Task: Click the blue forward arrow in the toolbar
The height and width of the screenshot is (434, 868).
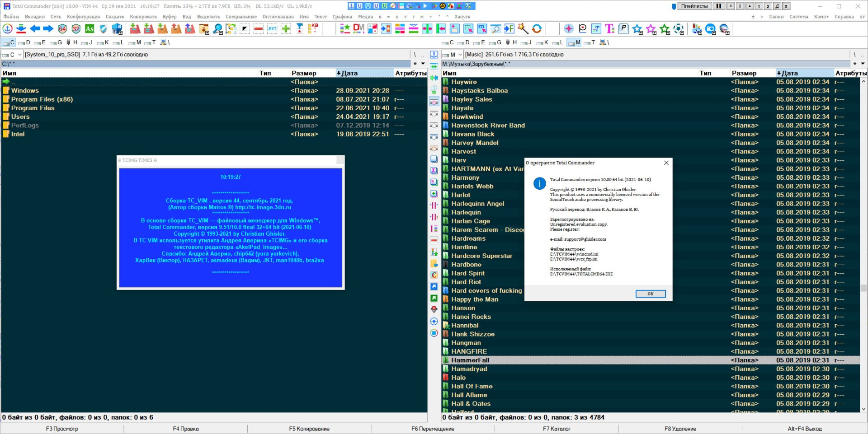Action: click(48, 29)
